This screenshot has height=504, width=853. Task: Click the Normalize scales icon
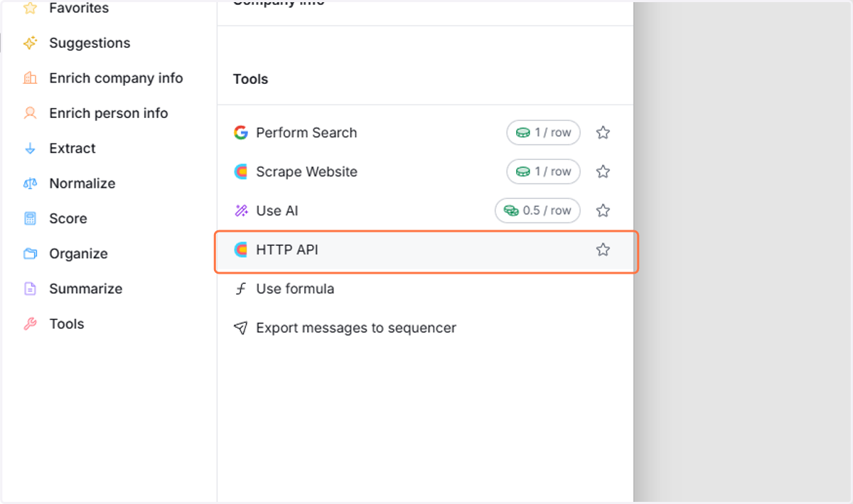click(x=30, y=183)
